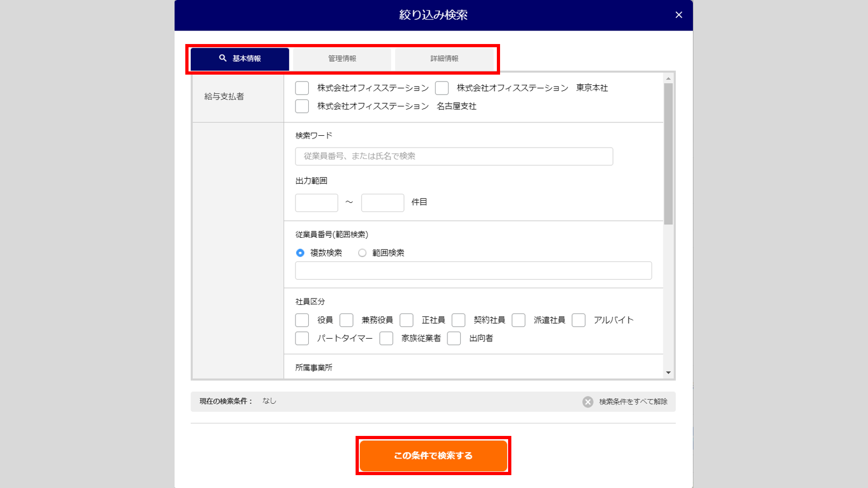Click the 従業員番号(範囲検索) heading
The width and height of the screenshot is (868, 488).
click(331, 235)
